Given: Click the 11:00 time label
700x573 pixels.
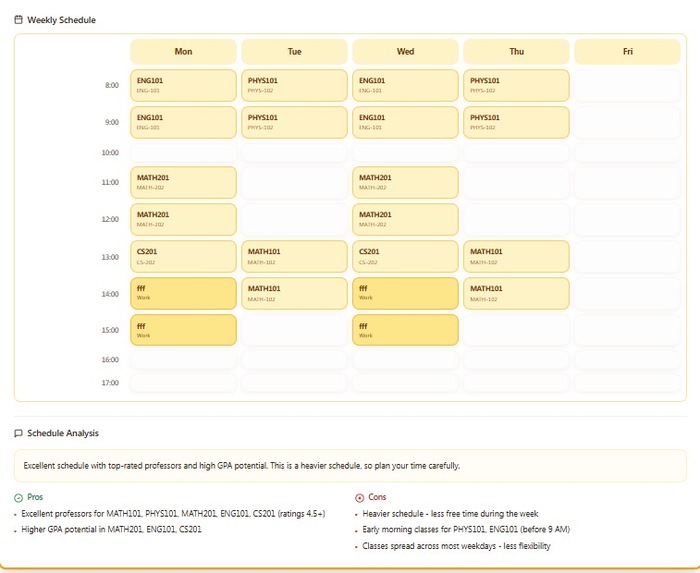Looking at the screenshot, I should 110,182.
